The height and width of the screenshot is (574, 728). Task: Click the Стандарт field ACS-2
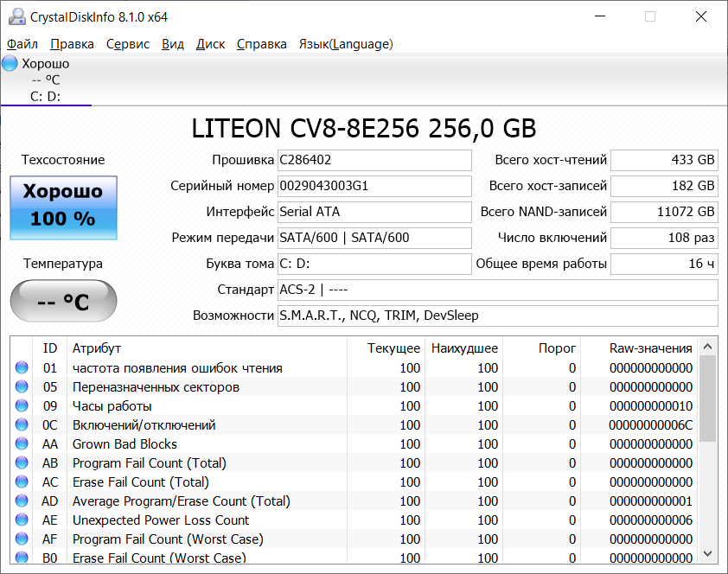pyautogui.click(x=498, y=290)
